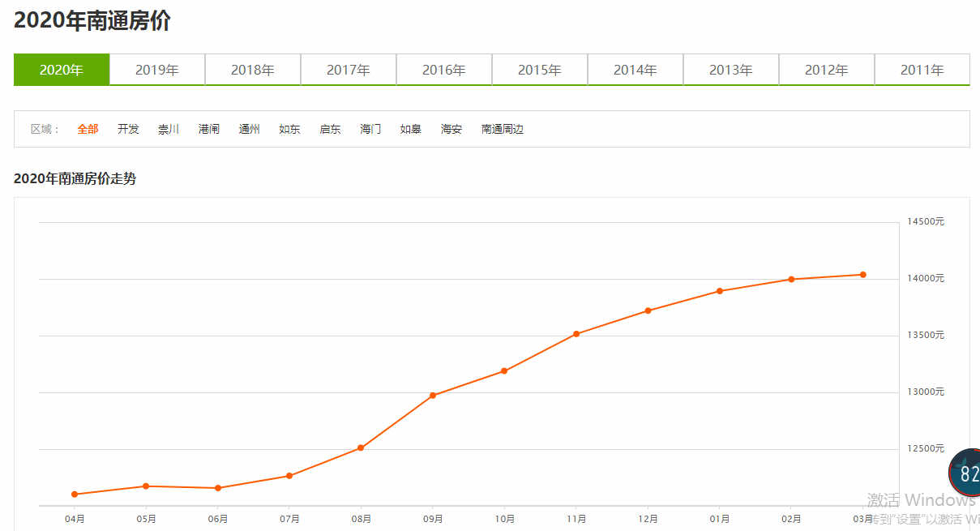Screen dimensions: 980x531
Task: Show housing prices for 通州
Action: (x=249, y=128)
